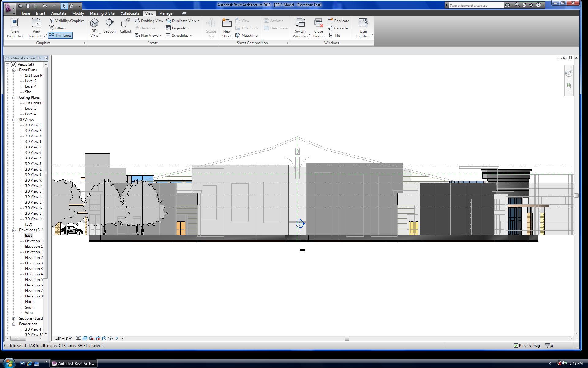Collapse the 3D Views tree node
The height and width of the screenshot is (368, 588).
[14, 120]
